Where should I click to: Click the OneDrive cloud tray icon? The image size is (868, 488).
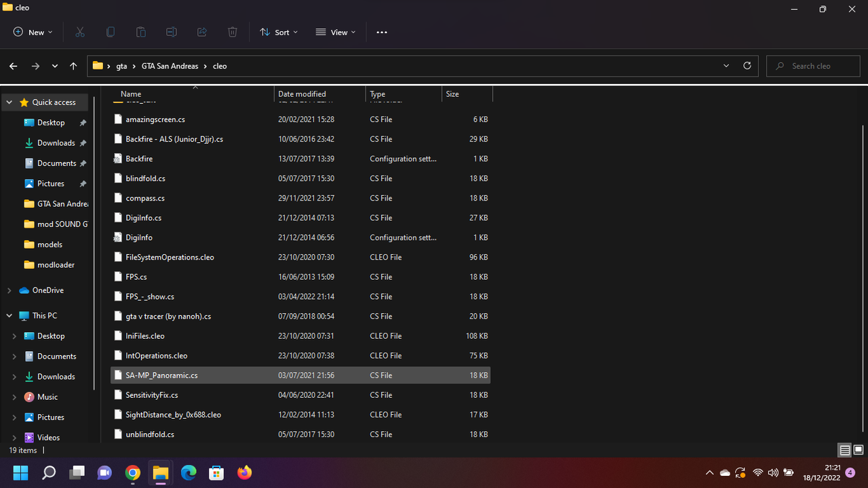click(725, 472)
